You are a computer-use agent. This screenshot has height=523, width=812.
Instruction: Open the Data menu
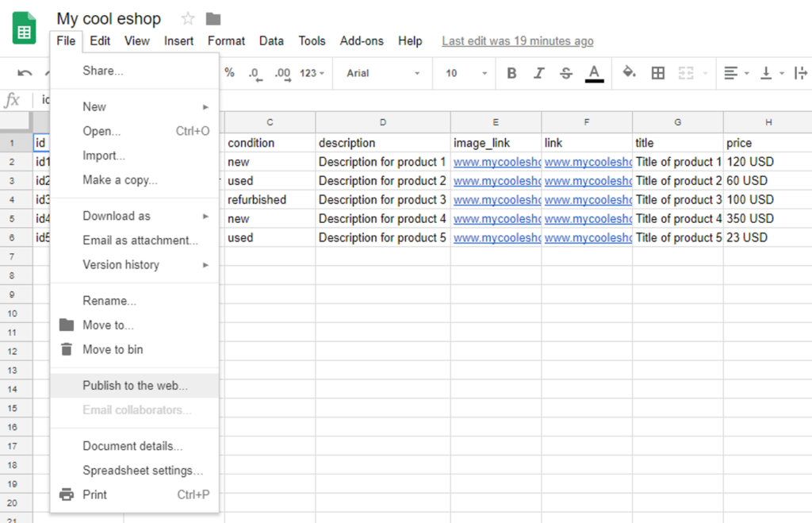(271, 41)
